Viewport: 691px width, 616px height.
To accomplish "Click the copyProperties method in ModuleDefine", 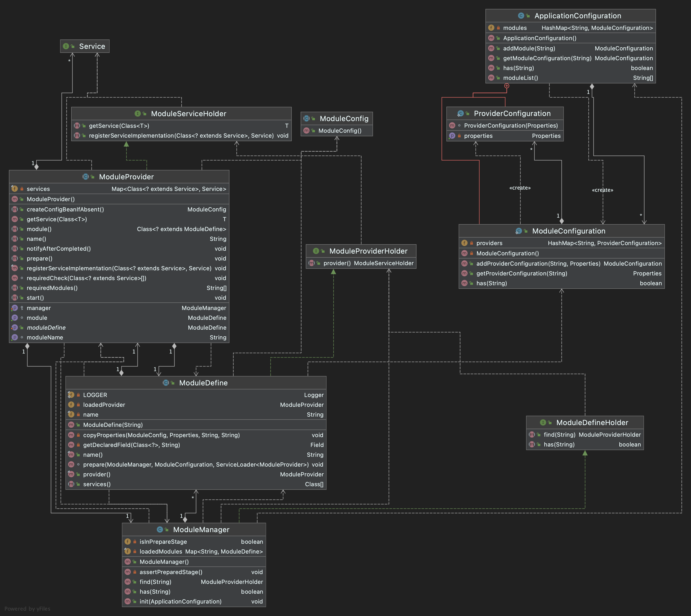I will point(161,435).
